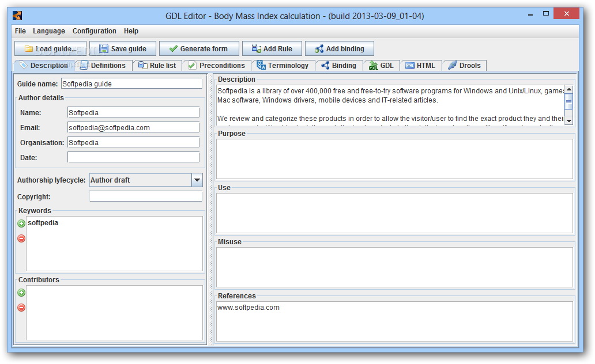
Task: Open the Definitions tab
Action: (x=103, y=65)
